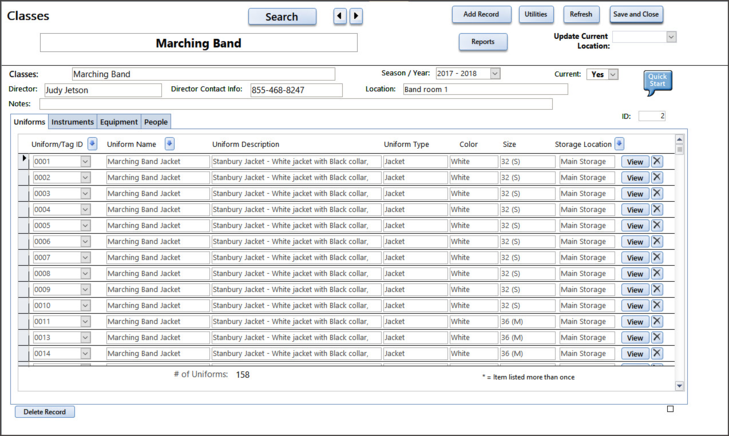Go to next record with right arrow
This screenshot has height=436, width=729.
pos(356,17)
